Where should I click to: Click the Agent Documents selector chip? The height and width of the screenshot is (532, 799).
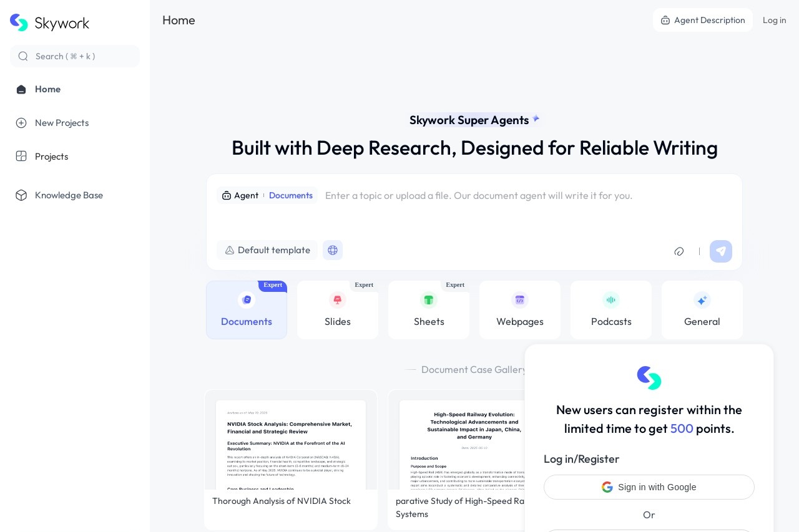coord(267,195)
